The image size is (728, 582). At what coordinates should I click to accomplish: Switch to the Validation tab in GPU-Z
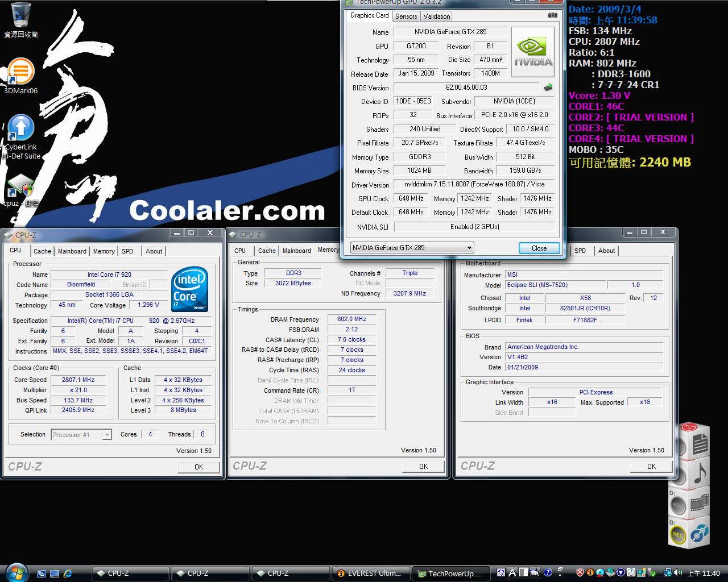tap(437, 16)
